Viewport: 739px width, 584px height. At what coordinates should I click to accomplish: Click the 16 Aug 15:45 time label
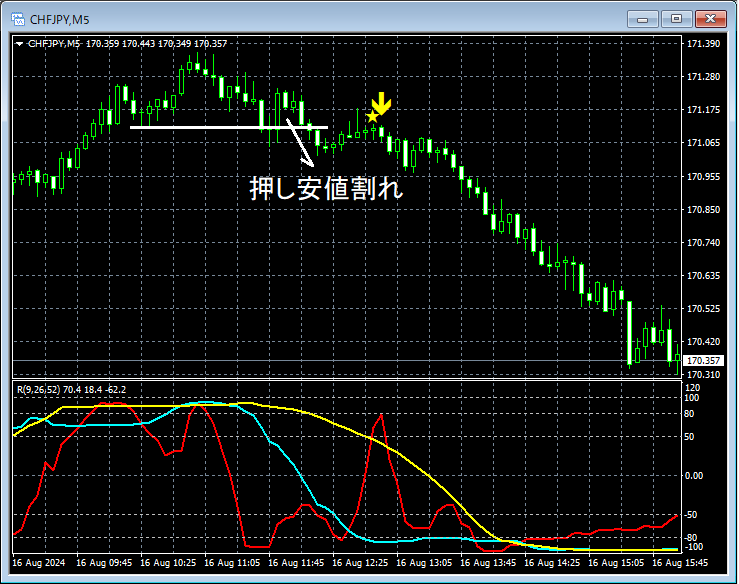[x=680, y=563]
